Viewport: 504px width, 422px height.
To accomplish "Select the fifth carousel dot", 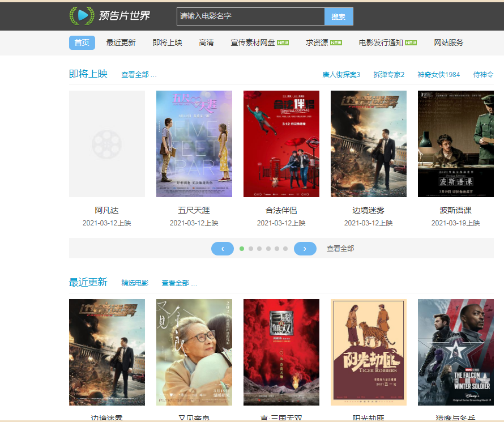I will tap(277, 249).
